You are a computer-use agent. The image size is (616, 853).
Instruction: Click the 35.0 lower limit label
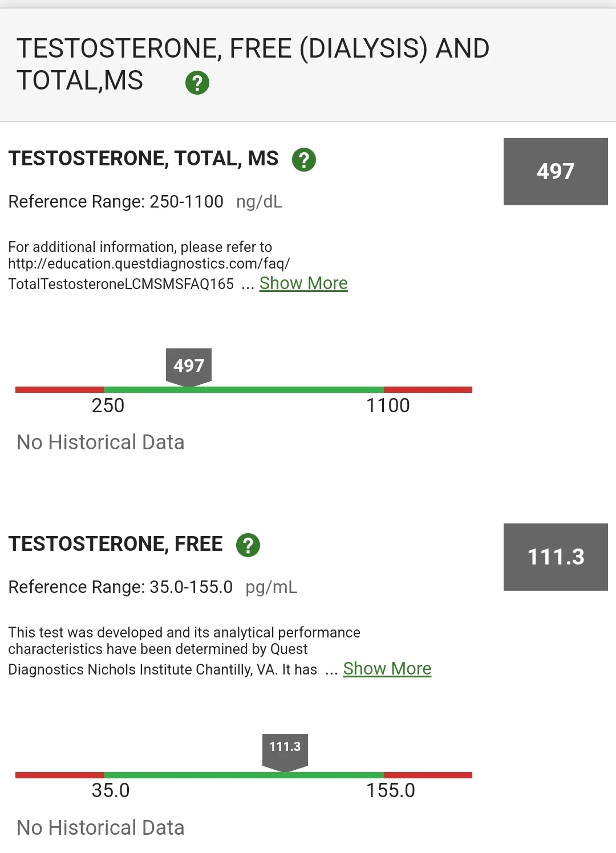tap(111, 791)
